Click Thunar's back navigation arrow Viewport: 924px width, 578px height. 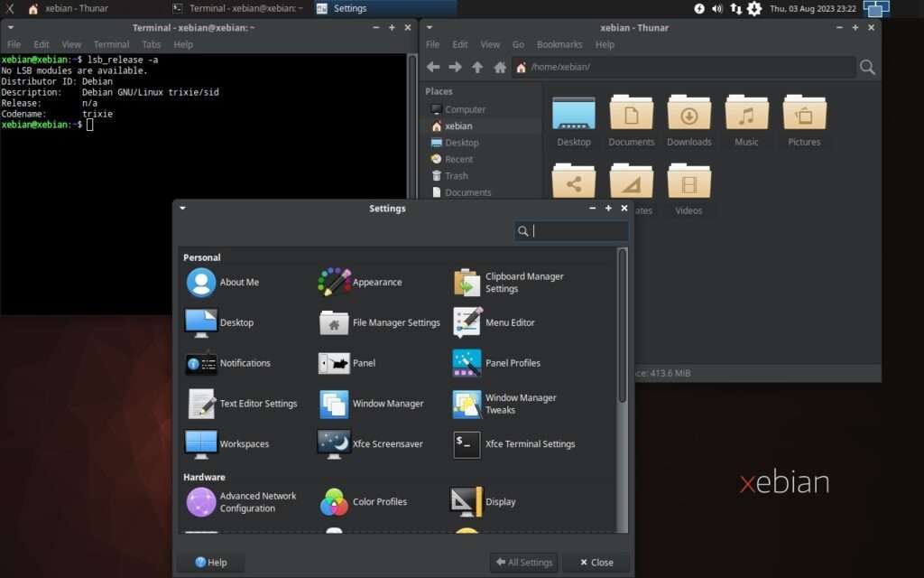[x=433, y=67]
